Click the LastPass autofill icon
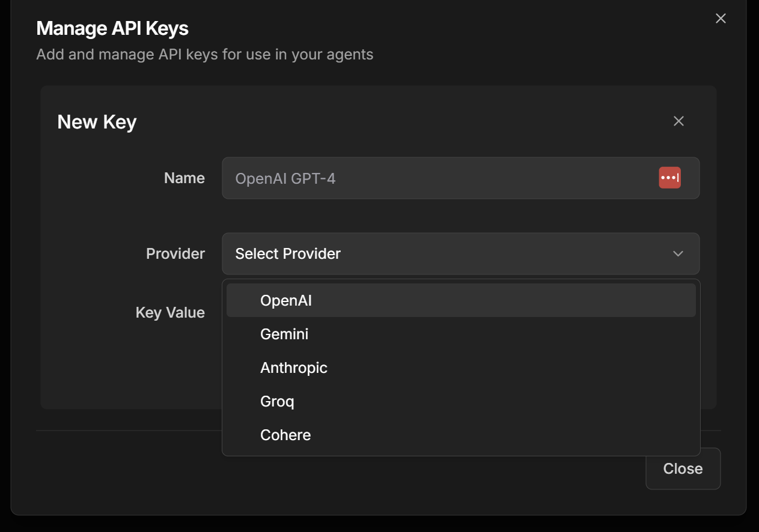759x532 pixels. pyautogui.click(x=670, y=177)
